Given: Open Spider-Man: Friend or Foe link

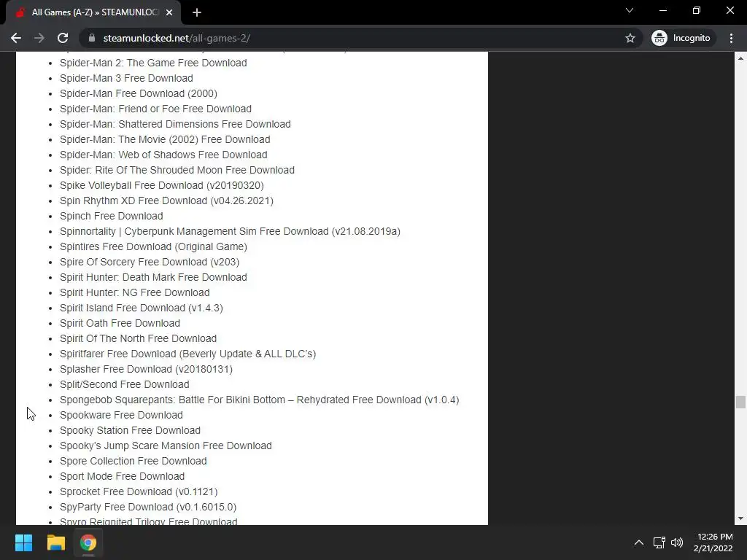Looking at the screenshot, I should tap(156, 109).
